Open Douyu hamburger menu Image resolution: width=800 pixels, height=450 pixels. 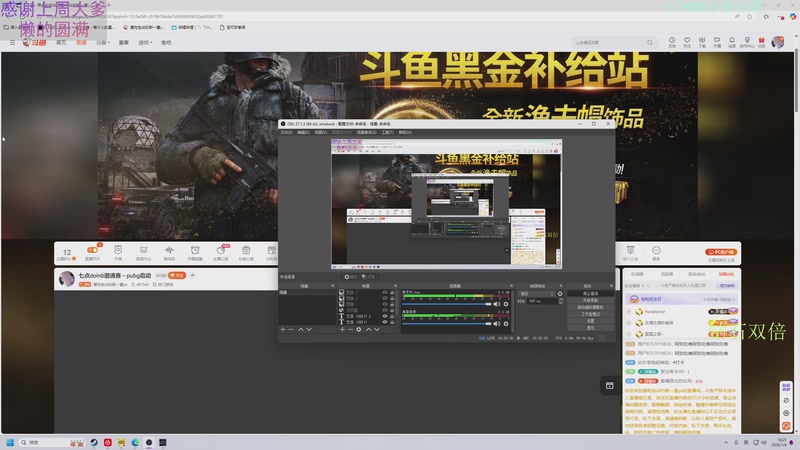click(x=12, y=42)
